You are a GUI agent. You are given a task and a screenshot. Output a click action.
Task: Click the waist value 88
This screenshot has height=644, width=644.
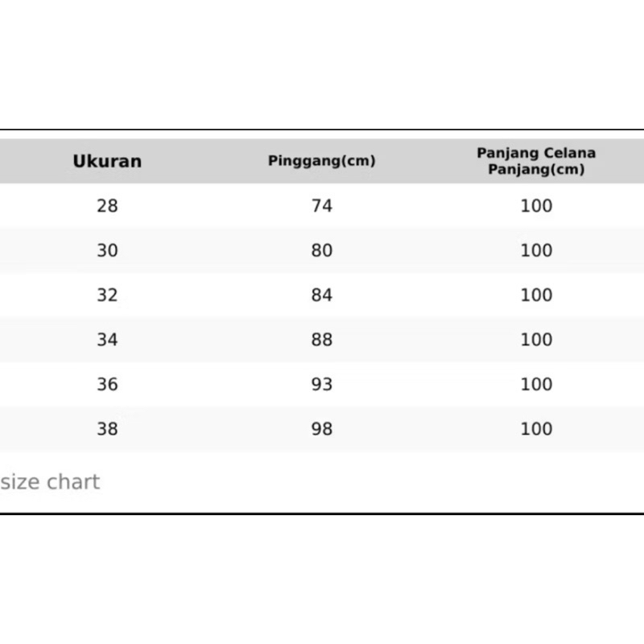click(x=321, y=340)
